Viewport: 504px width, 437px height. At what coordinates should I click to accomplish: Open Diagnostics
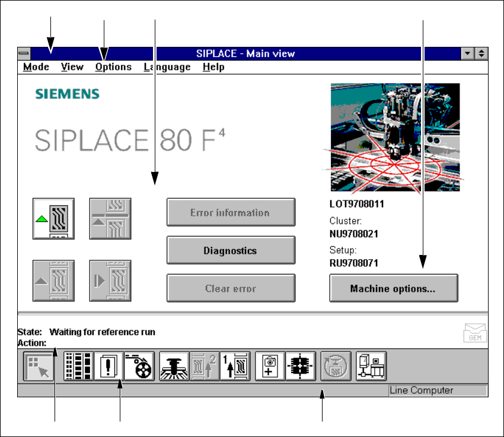click(x=231, y=250)
